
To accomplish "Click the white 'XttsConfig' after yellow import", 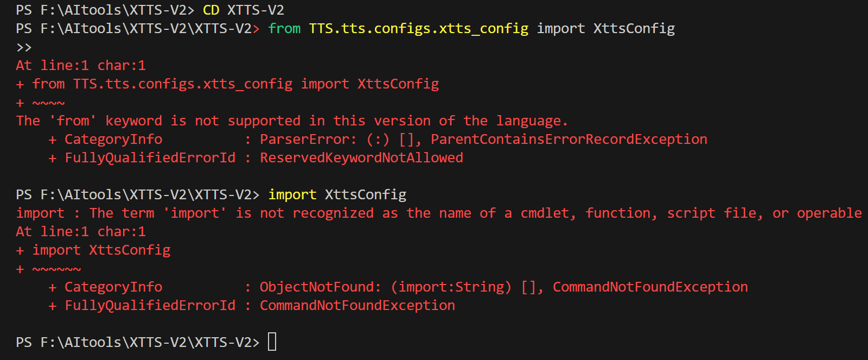I will click(x=366, y=194).
